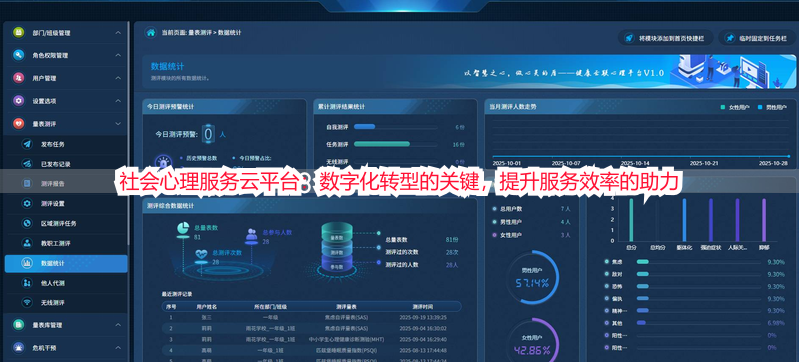This screenshot has width=799, height=362.
Task: Click the 测评时间 column header
Action: 422,306
